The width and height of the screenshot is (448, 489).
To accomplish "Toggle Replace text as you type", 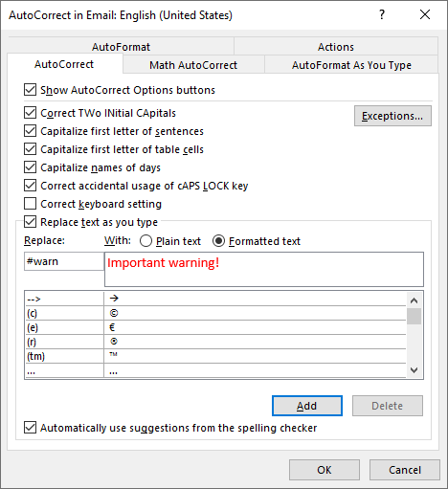I will 31,222.
